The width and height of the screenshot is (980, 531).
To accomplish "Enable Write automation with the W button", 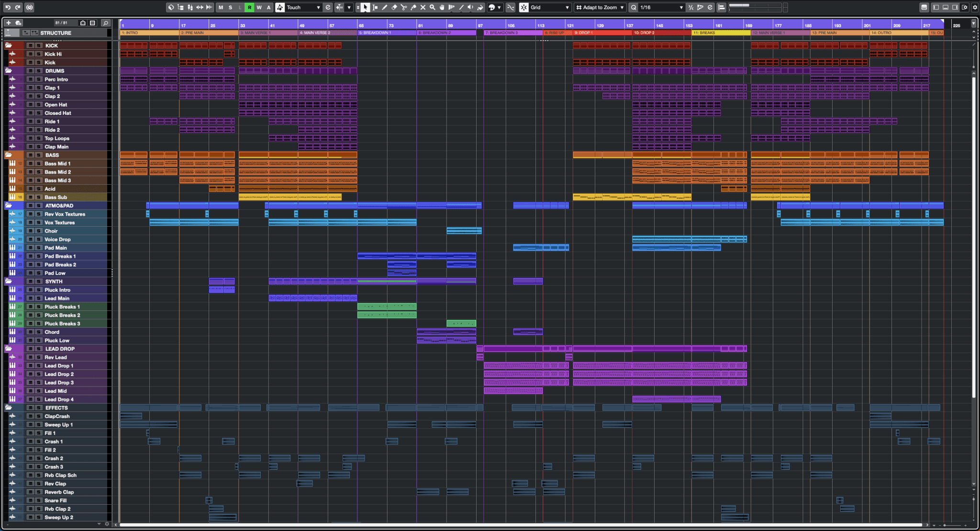I will (259, 7).
